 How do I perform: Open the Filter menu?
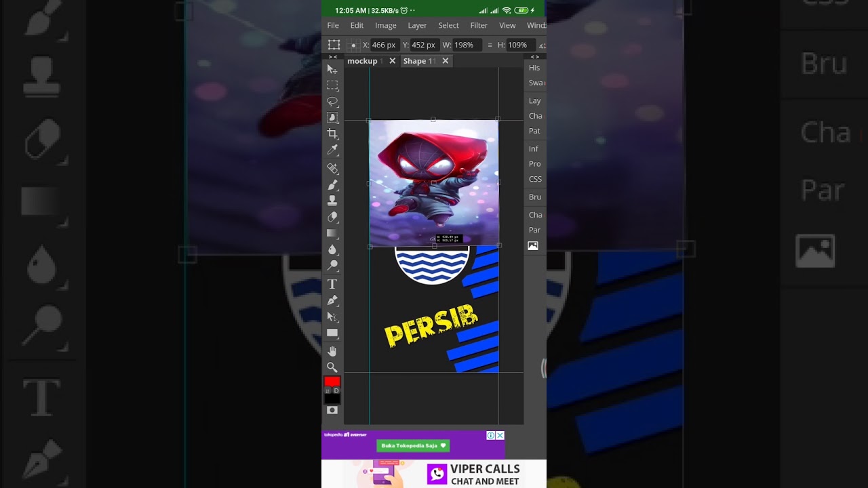point(479,25)
